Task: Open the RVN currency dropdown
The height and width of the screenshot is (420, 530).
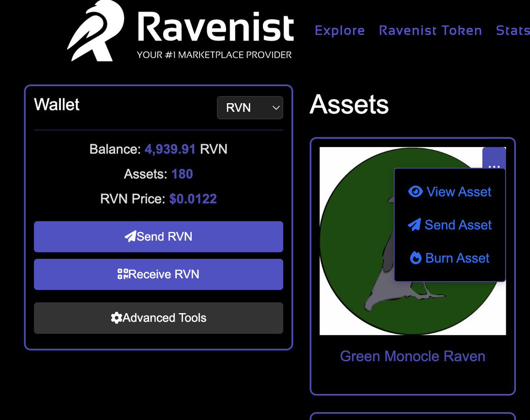Action: [x=250, y=108]
